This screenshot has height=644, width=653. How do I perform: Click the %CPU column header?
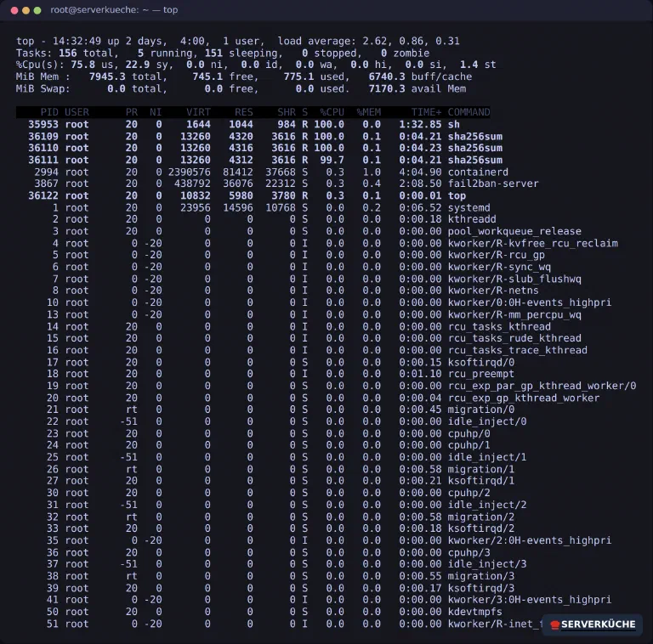332,112
